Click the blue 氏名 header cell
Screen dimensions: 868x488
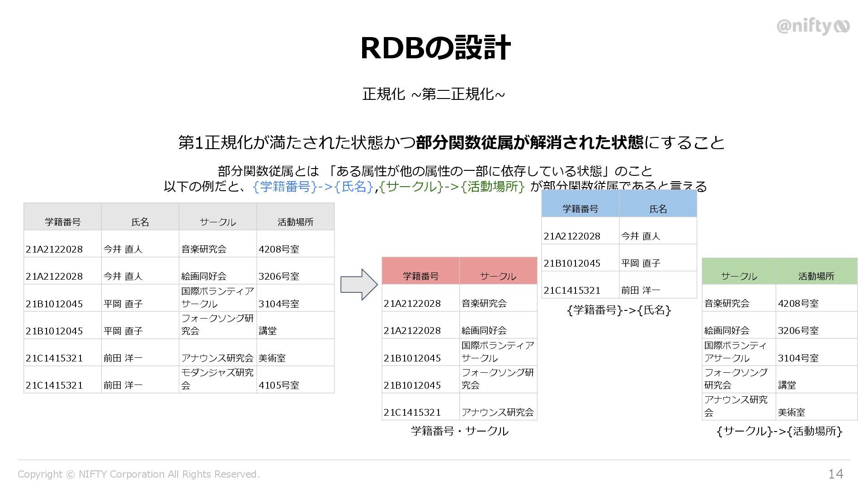point(658,208)
